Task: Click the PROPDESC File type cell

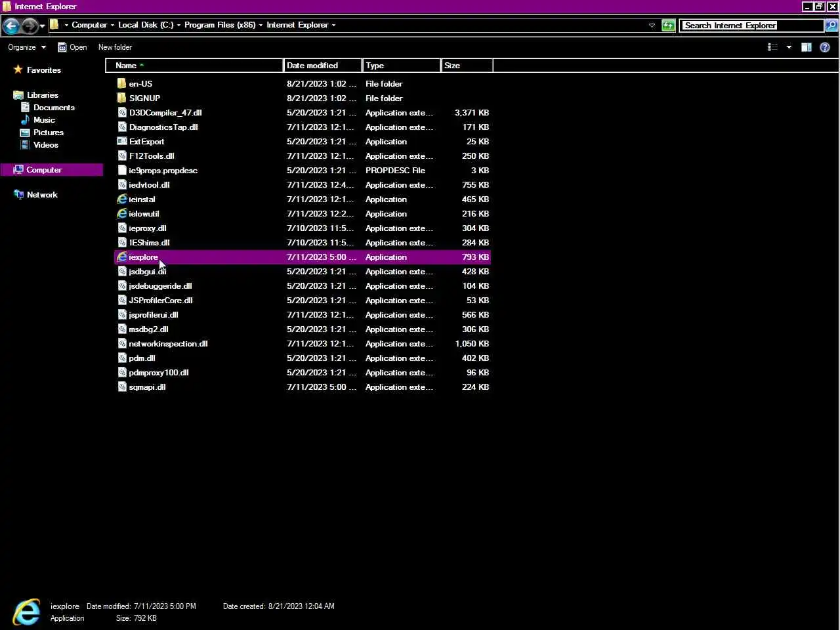Action: 395,171
